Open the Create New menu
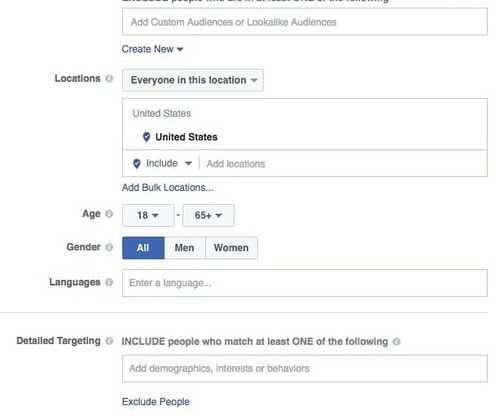The height and width of the screenshot is (420, 500). [152, 49]
